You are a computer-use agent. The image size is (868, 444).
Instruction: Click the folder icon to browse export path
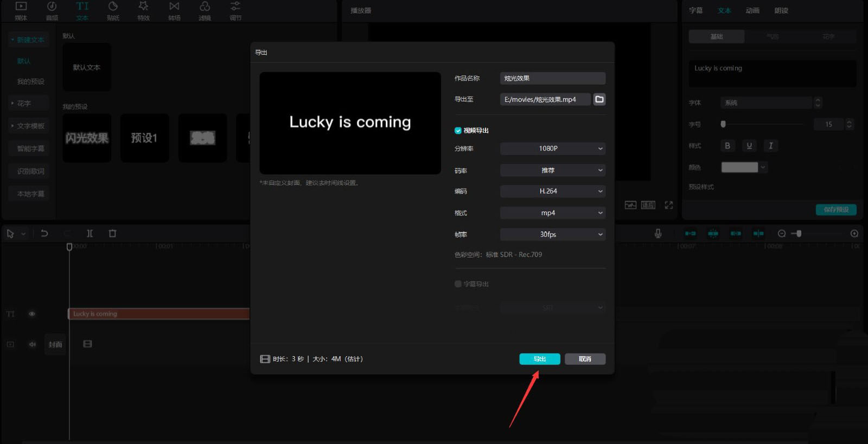(x=599, y=99)
